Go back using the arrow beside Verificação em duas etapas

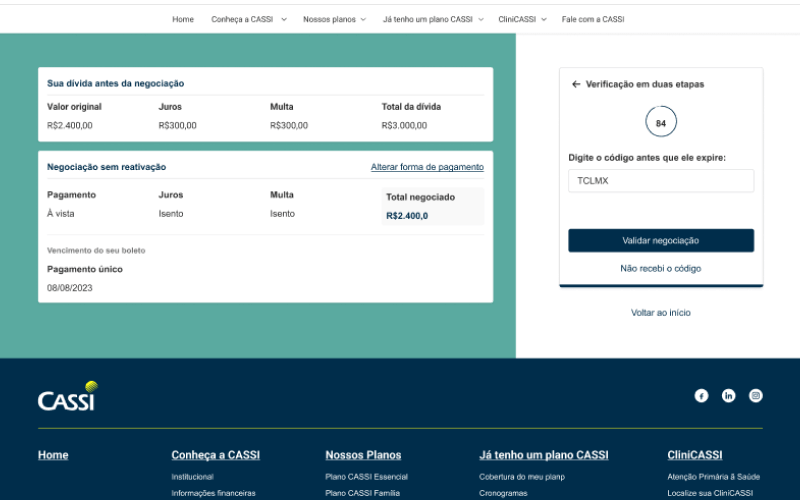[x=576, y=84]
